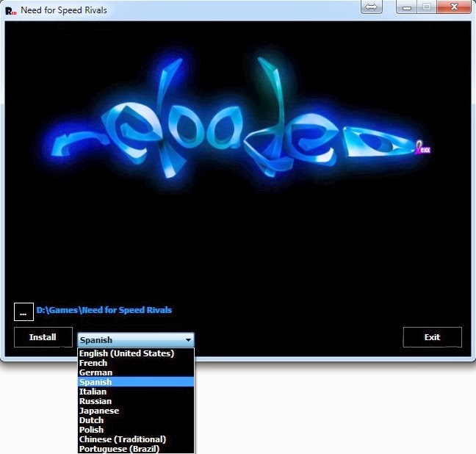Minimize the Need for Speed Rivals window
This screenshot has width=476, height=454.
coord(407,7)
